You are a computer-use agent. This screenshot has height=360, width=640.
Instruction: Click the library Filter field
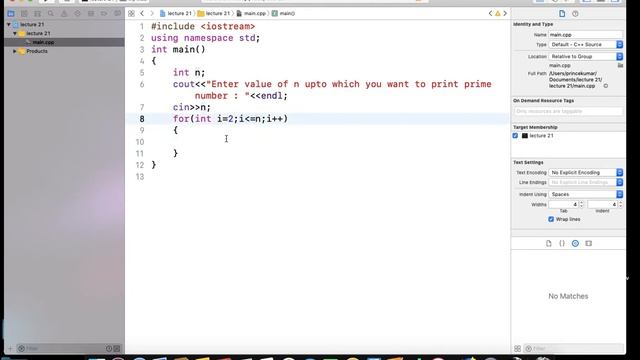[x=573, y=349]
